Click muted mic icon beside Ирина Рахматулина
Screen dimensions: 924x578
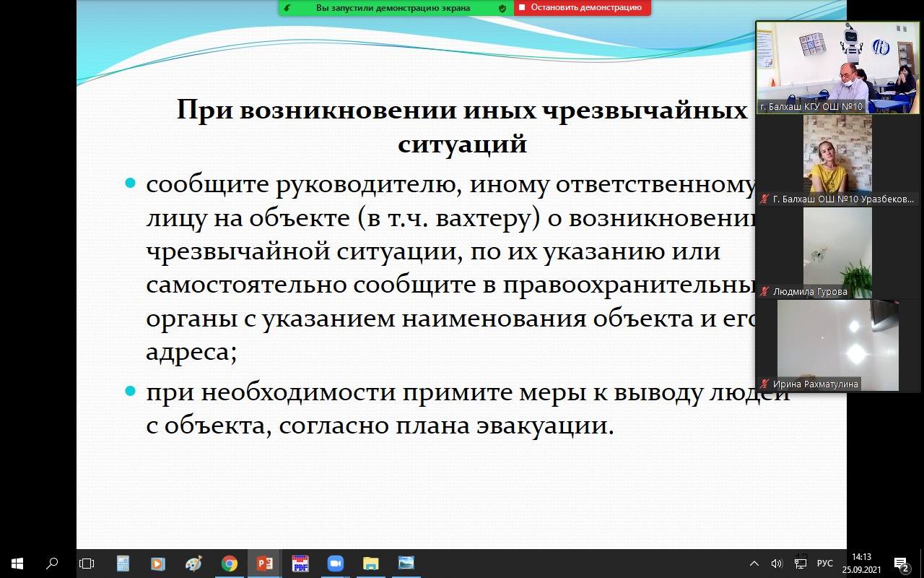click(764, 384)
